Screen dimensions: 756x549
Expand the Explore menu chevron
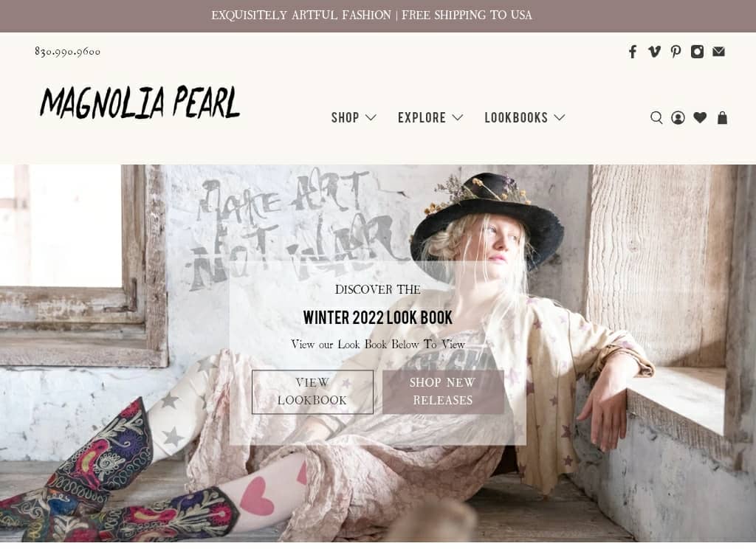point(458,117)
